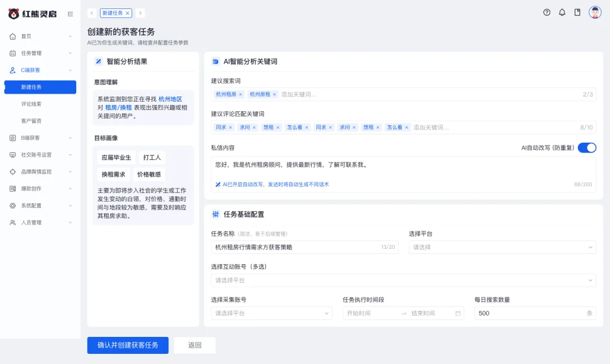Click the 返回 button
Screen dimensions: 610x364
tap(194, 345)
